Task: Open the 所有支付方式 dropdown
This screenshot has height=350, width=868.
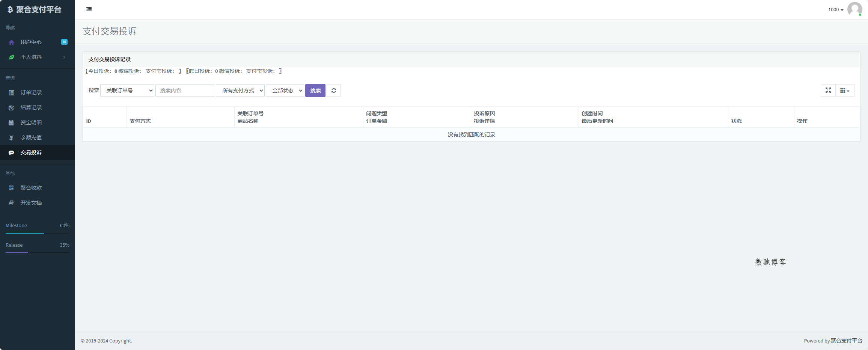Action: (x=240, y=91)
